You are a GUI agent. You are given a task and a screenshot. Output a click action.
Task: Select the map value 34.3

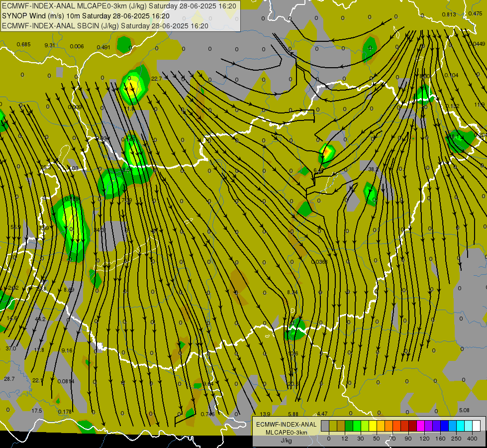coord(99,230)
